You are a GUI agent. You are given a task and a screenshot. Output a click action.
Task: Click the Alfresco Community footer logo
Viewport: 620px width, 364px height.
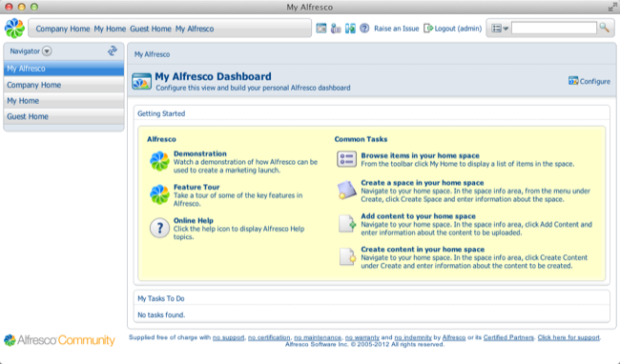(59, 340)
